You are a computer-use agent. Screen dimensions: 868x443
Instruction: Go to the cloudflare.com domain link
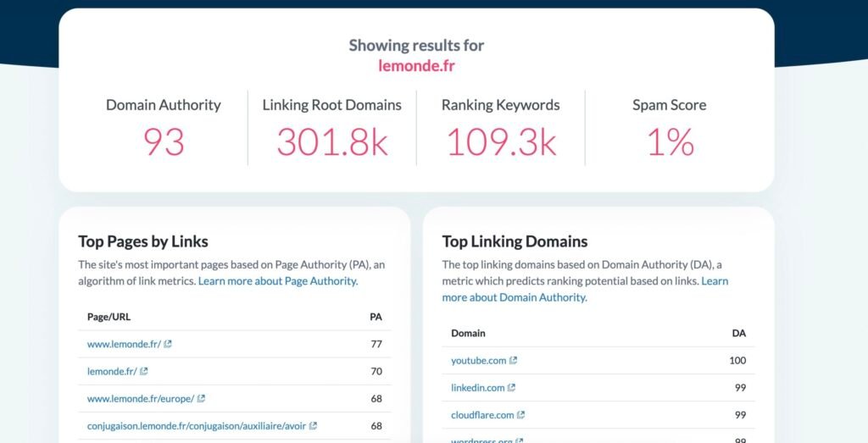(x=482, y=415)
